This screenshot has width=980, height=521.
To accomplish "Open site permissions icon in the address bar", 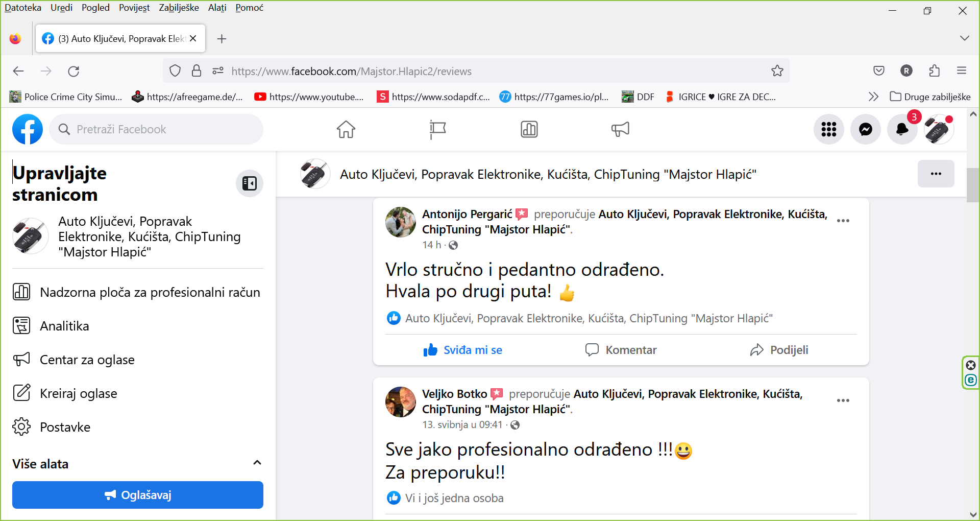I will (218, 71).
